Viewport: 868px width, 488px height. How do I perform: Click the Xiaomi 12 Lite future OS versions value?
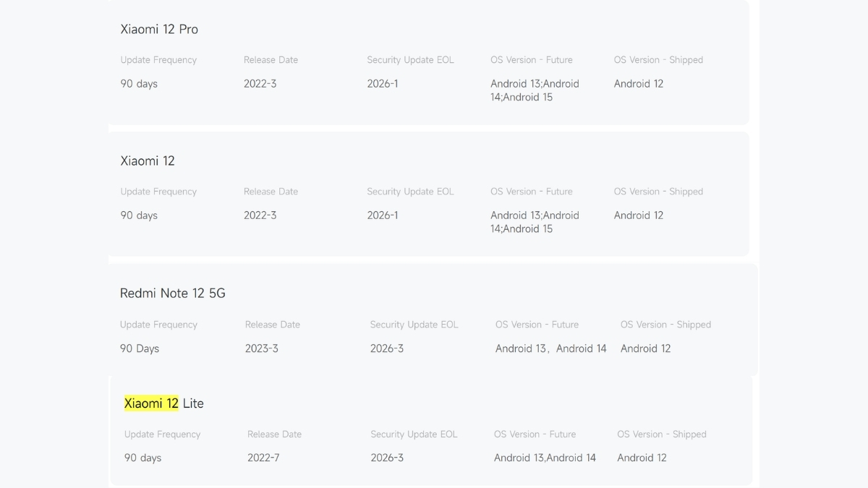(x=545, y=458)
